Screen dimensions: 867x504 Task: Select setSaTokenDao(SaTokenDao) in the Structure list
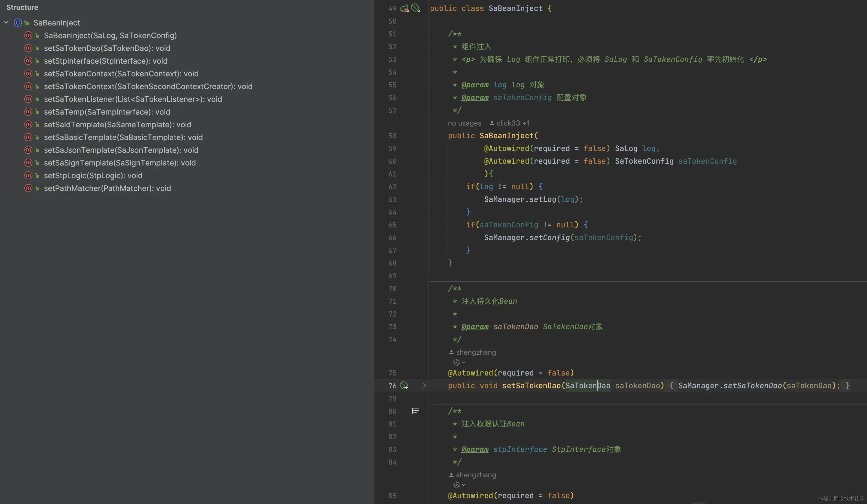(x=107, y=48)
